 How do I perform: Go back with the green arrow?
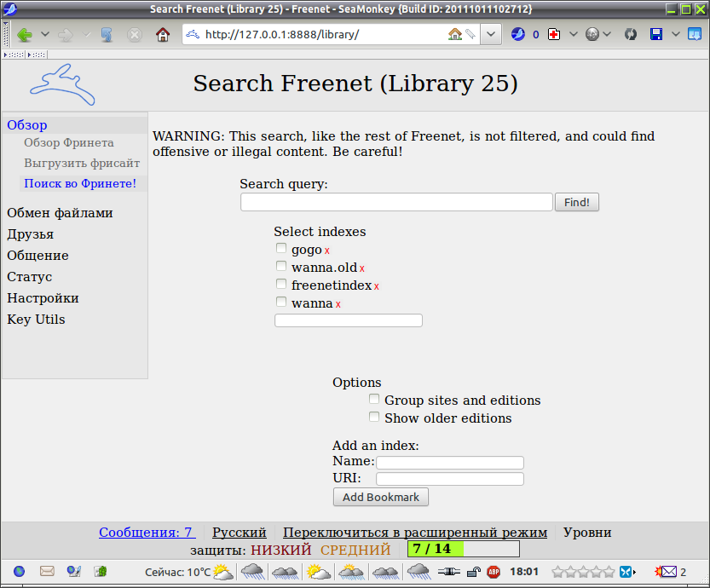click(25, 34)
